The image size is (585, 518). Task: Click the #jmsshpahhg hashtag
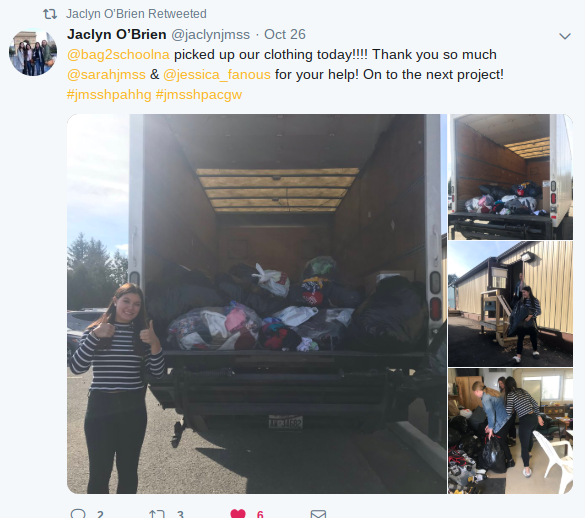click(109, 95)
